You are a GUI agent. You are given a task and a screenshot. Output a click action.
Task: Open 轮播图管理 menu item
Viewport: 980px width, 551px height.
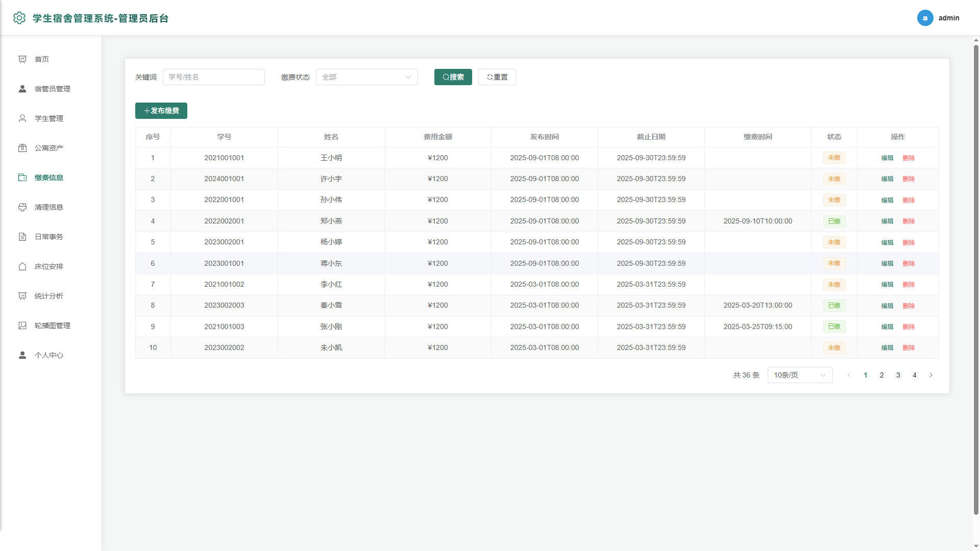51,325
